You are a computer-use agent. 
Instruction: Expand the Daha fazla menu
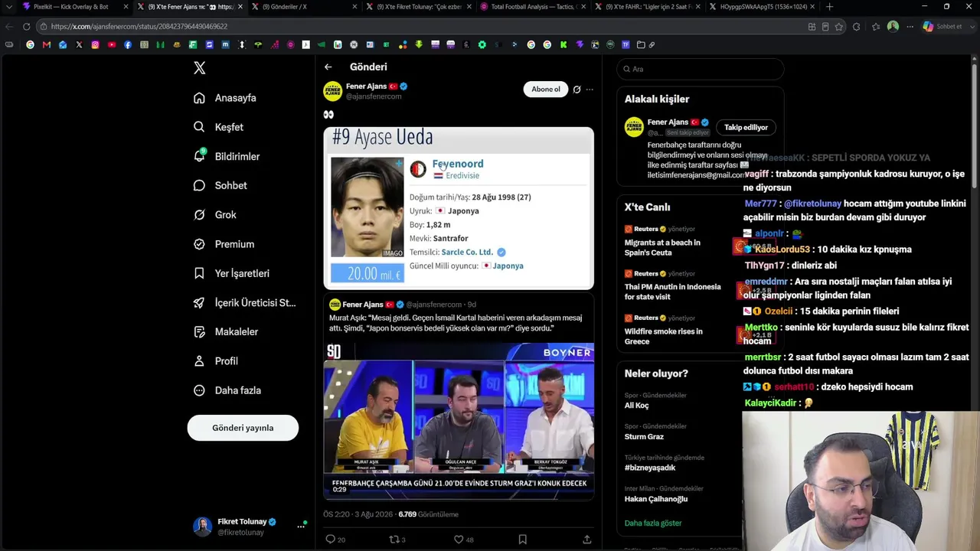(227, 390)
